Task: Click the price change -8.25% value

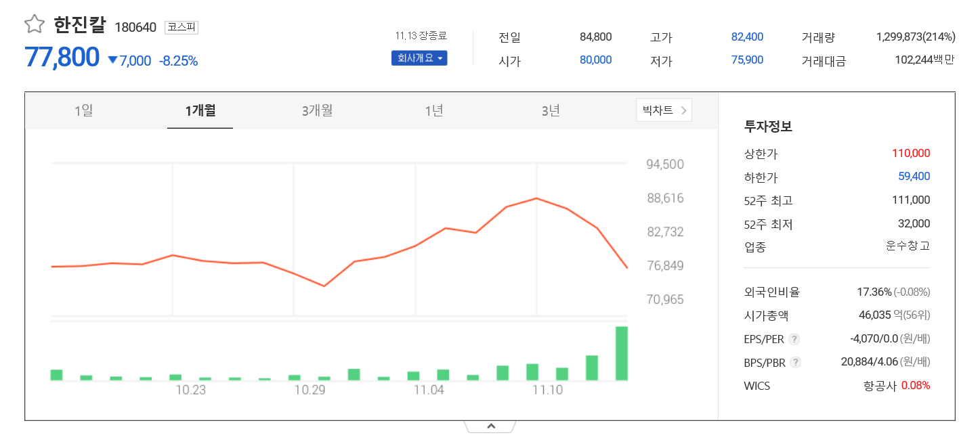Action: coord(178,61)
